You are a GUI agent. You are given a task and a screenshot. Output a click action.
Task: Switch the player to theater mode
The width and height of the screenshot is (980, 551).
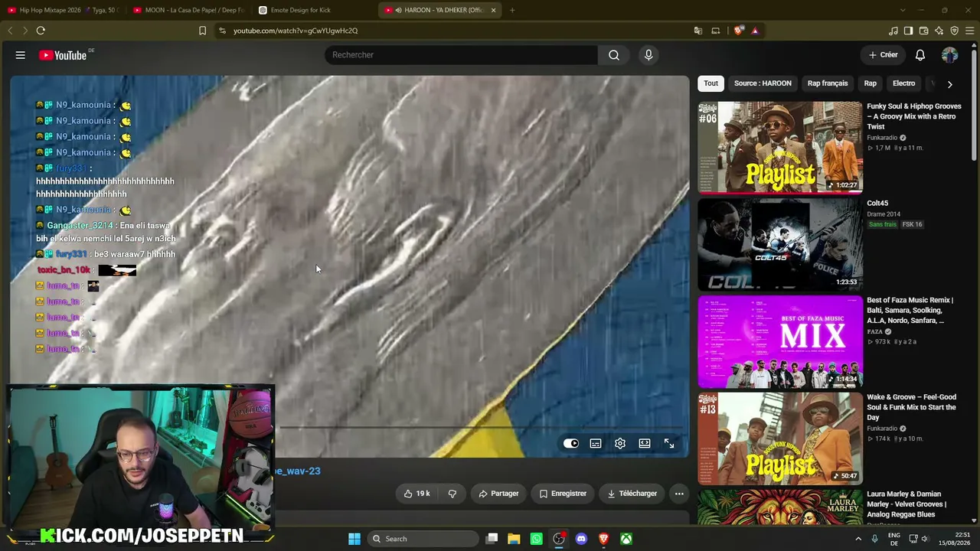tap(645, 444)
